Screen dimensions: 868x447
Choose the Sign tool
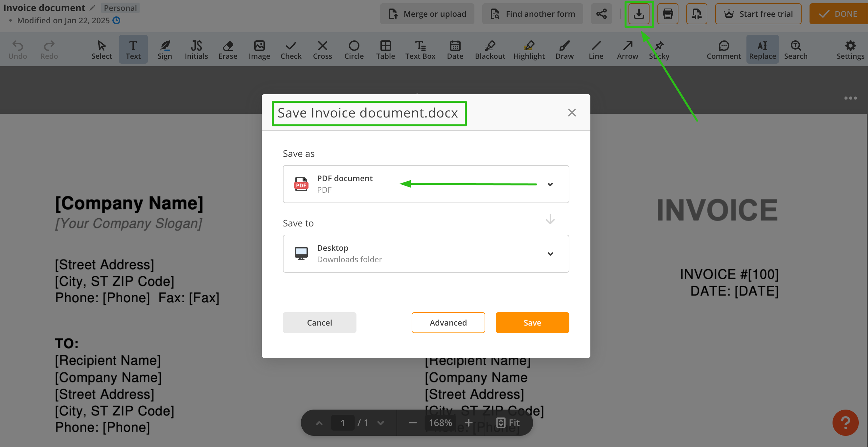[x=165, y=50]
